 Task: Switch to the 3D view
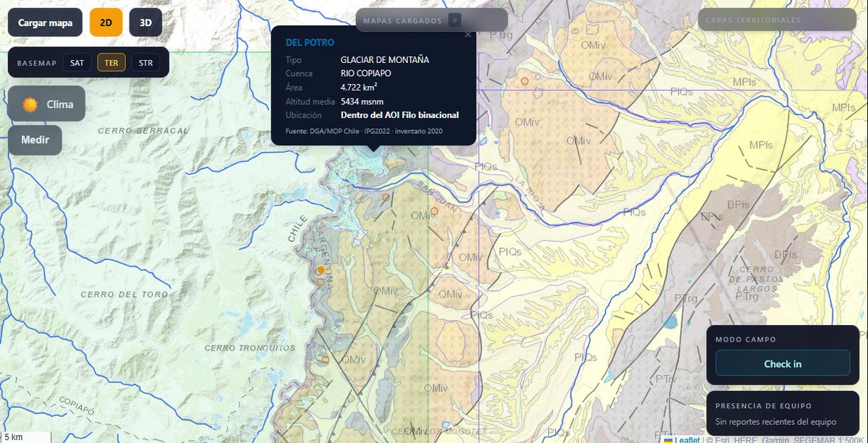coord(145,22)
